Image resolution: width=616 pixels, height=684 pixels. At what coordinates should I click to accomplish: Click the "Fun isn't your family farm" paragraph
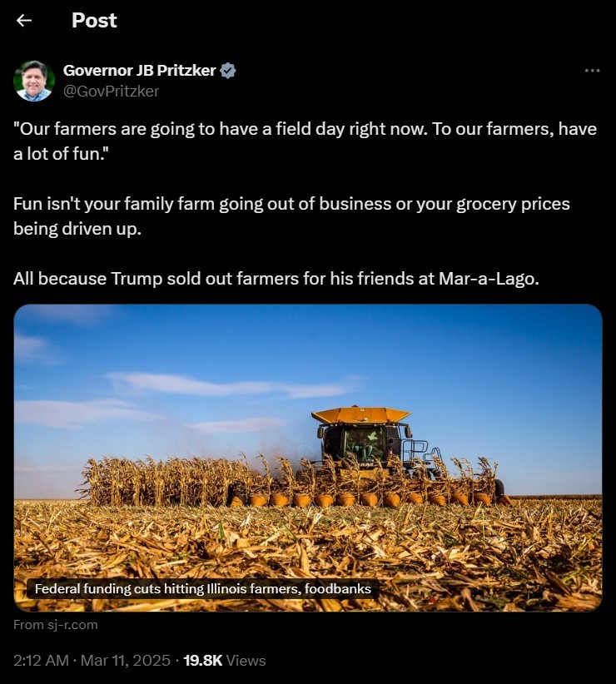click(291, 216)
